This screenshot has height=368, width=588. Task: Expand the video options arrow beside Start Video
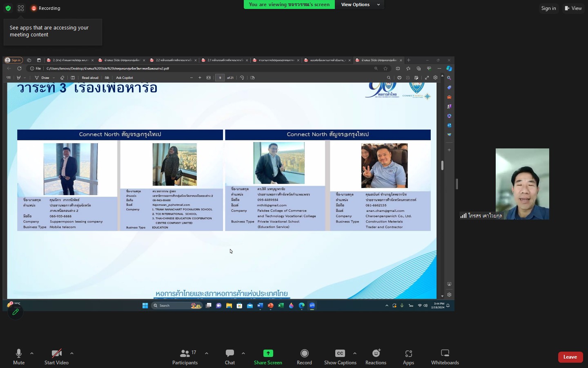(72, 353)
